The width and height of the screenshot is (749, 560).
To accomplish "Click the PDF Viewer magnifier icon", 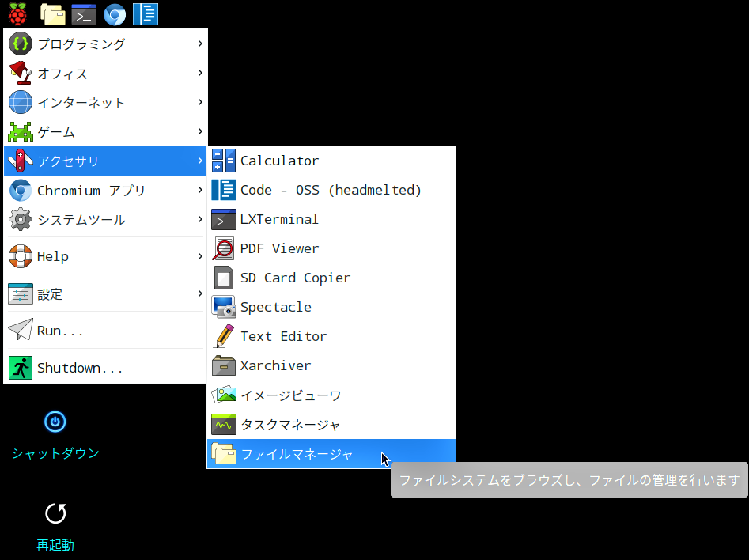I will coord(224,248).
